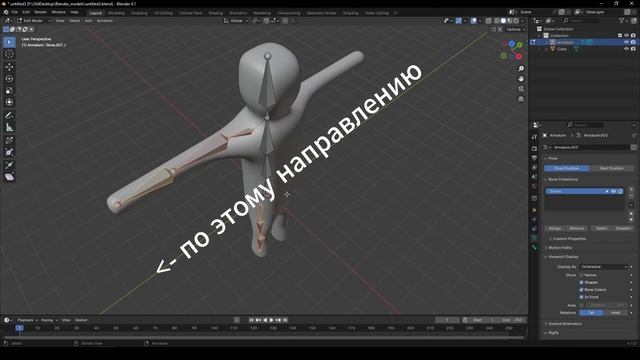Viewport: 640px width, 360px height.
Task: Uncheck the Bone Colors checkbox
Action: 581,290
